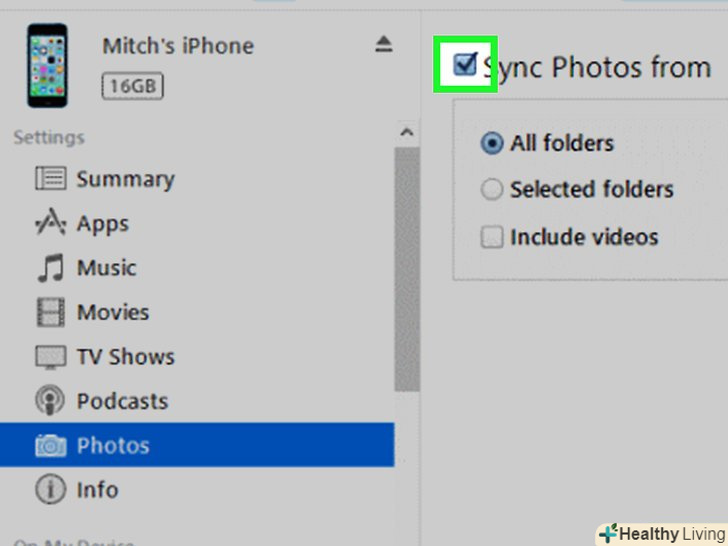
Task: Open the Summary settings section
Action: (x=197, y=179)
